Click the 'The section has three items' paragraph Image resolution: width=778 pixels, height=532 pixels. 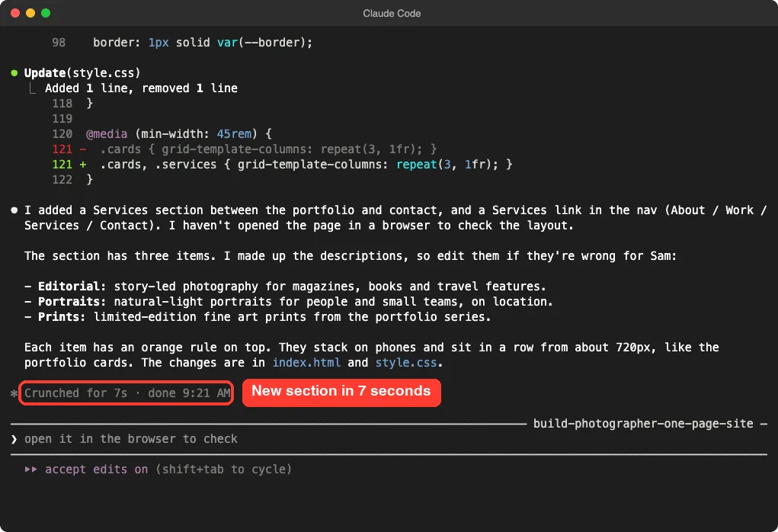pyautogui.click(x=351, y=256)
